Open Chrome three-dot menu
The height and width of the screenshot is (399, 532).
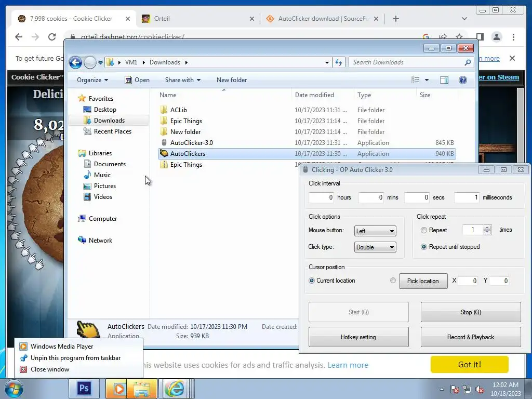513,37
